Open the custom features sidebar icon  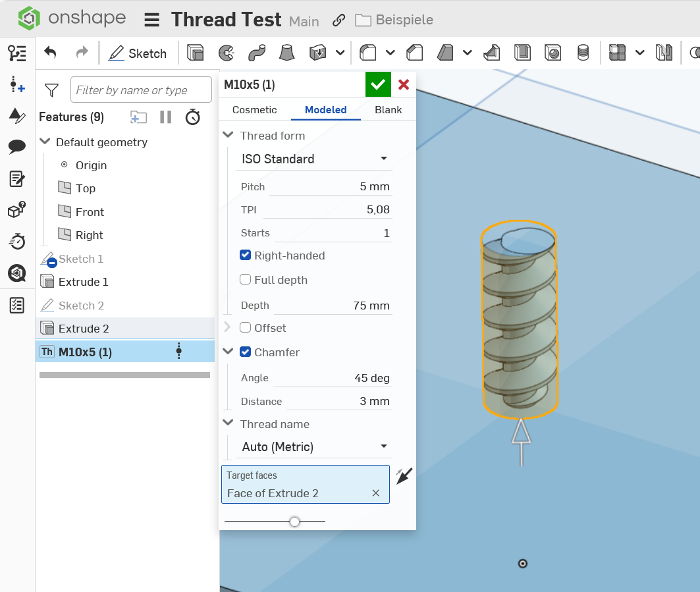(17, 116)
